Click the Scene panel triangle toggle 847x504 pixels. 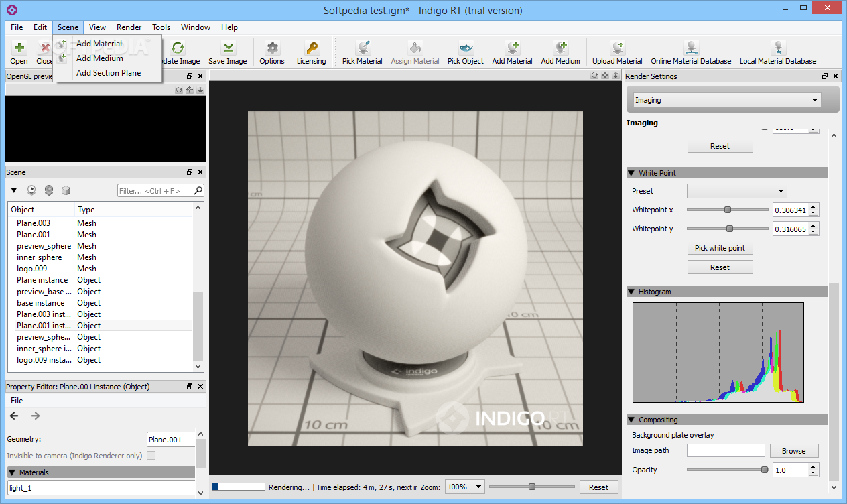click(x=14, y=191)
